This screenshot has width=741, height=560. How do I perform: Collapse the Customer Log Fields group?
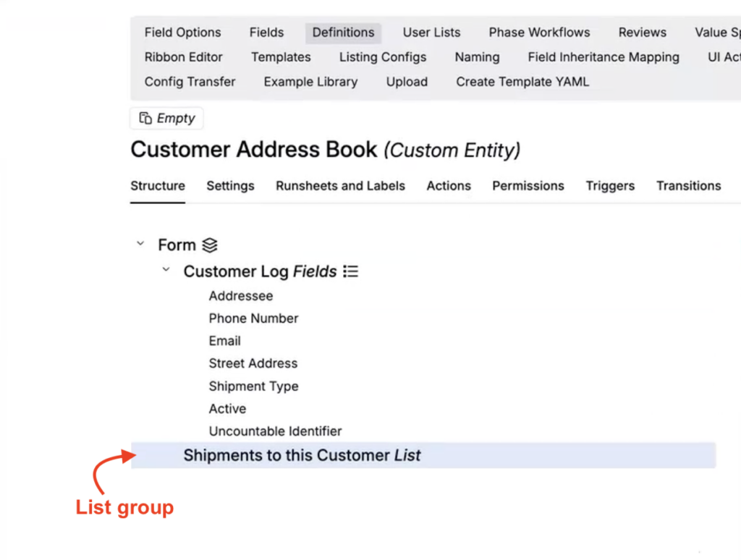[x=166, y=271]
